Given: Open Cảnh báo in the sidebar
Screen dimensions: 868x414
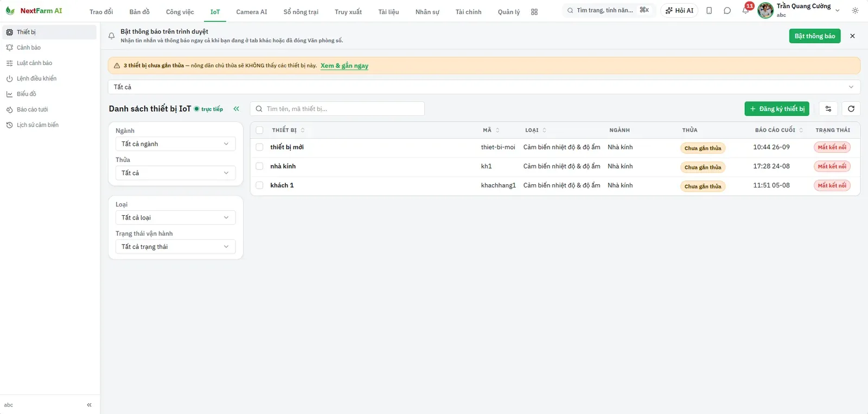Looking at the screenshot, I should point(49,48).
